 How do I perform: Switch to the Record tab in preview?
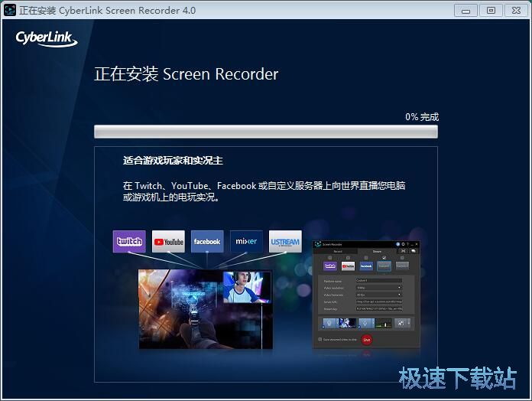[x=338, y=252]
